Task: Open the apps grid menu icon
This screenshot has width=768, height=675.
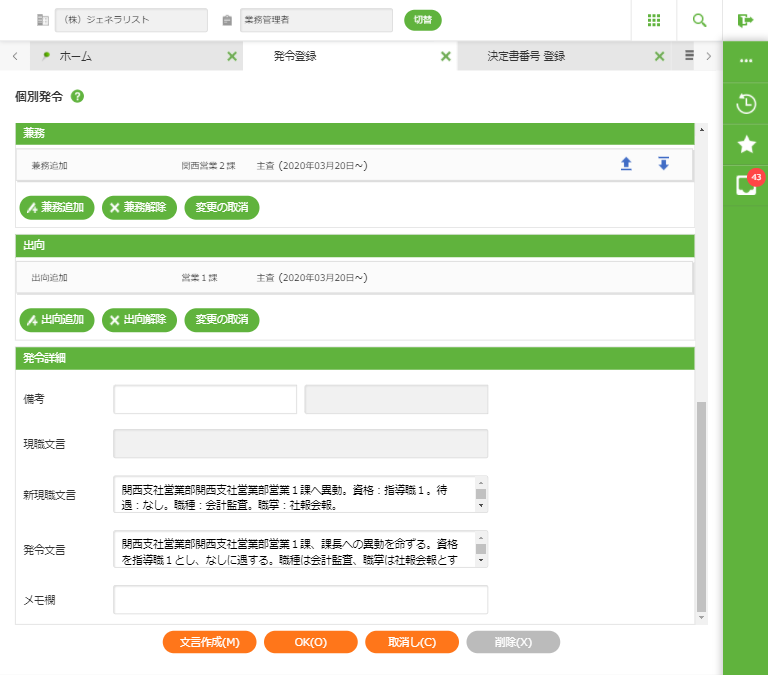Action: coord(654,20)
